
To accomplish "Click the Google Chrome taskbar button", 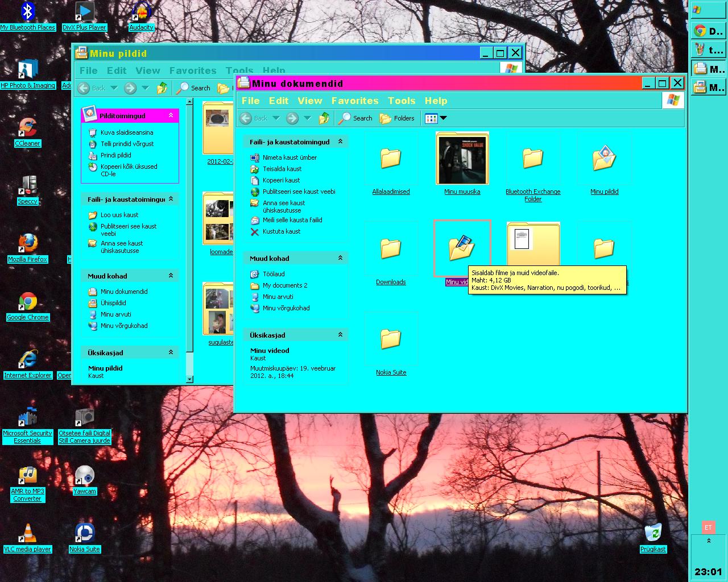I will pyautogui.click(x=708, y=31).
